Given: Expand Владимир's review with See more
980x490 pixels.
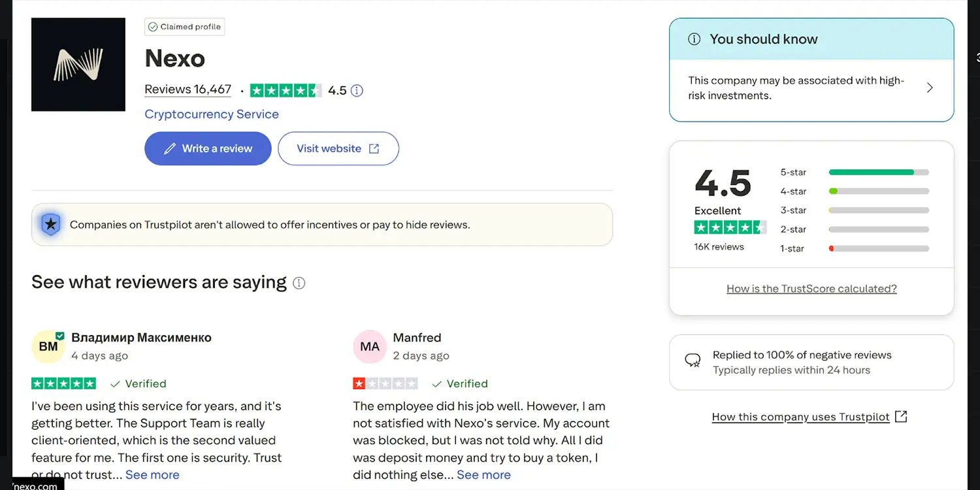Looking at the screenshot, I should point(152,475).
